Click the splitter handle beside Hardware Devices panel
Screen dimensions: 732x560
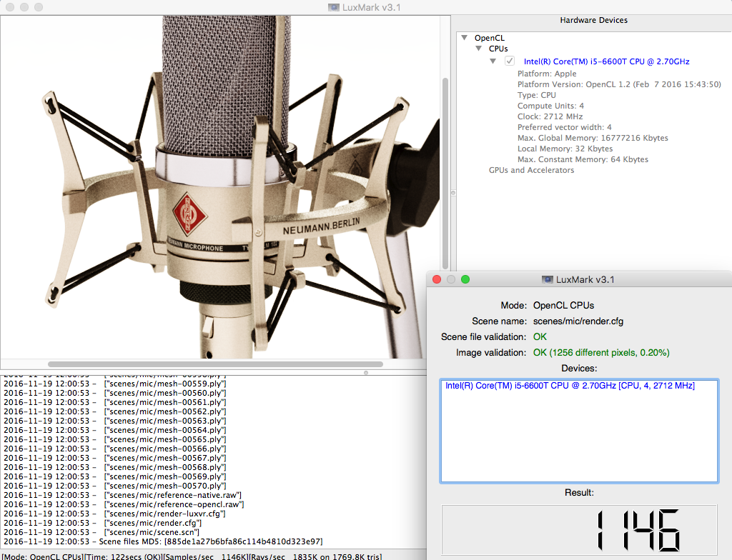452,193
